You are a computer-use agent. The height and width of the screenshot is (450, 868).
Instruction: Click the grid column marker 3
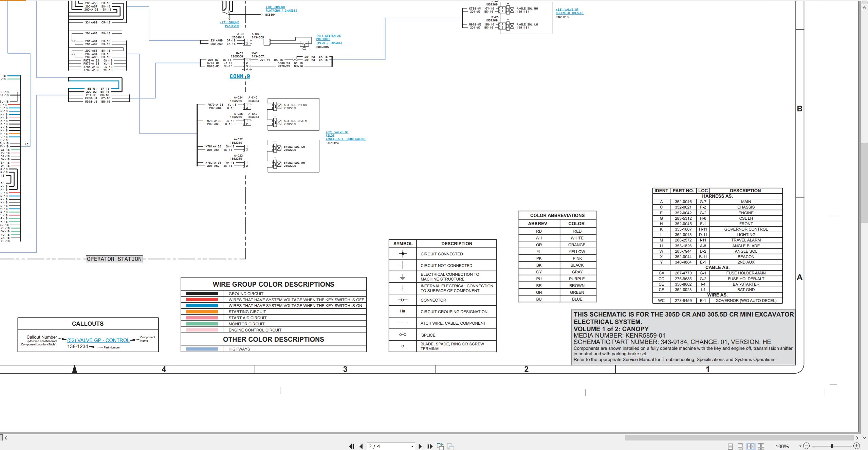pyautogui.click(x=345, y=369)
